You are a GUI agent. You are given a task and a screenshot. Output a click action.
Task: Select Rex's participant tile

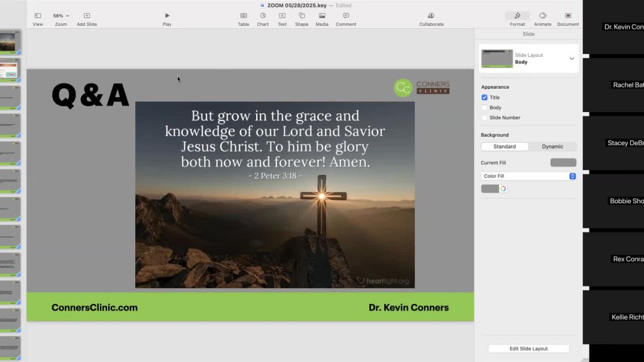[x=613, y=259]
